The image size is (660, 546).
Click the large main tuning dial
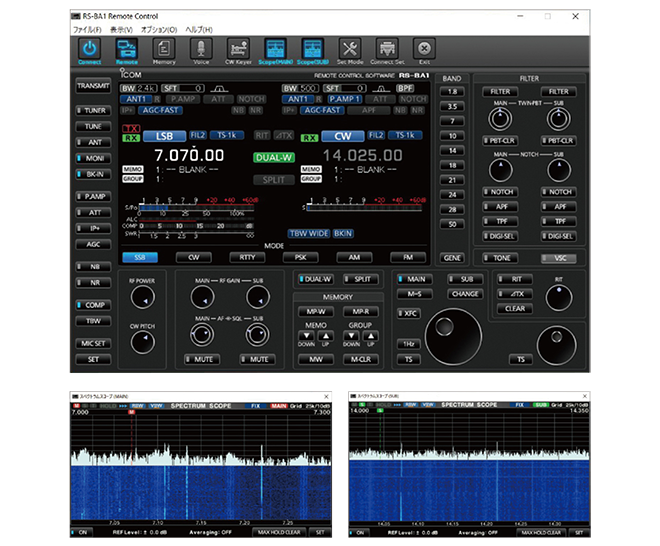pyautogui.click(x=453, y=337)
